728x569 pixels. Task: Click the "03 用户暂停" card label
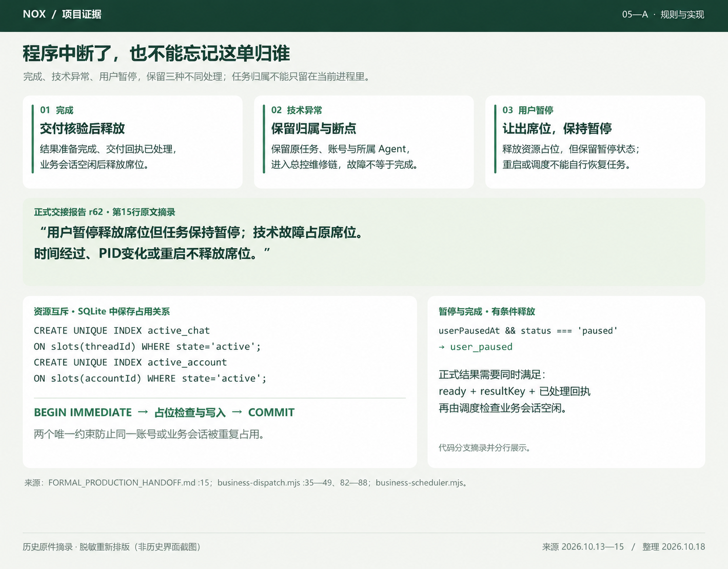pyautogui.click(x=528, y=110)
